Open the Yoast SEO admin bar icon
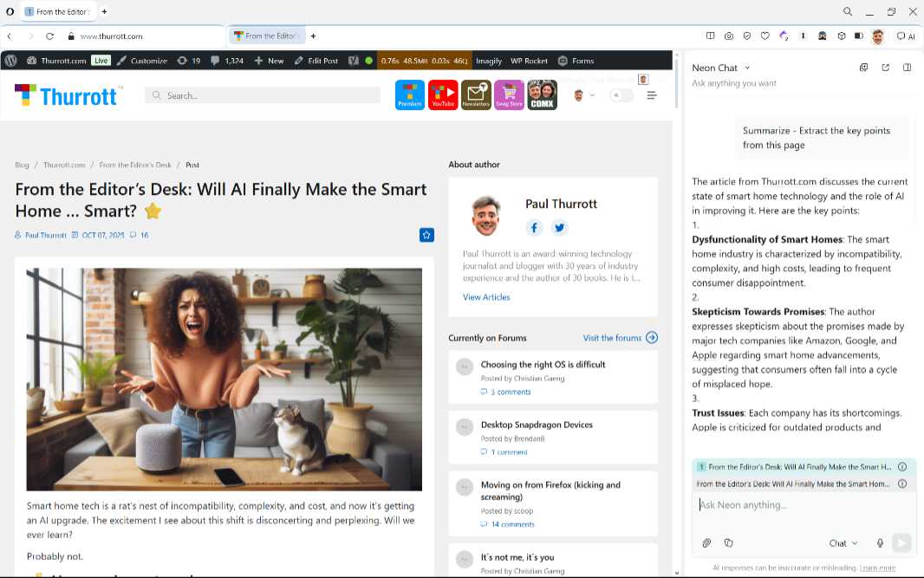Viewport: 924px width, 578px height. 354,61
